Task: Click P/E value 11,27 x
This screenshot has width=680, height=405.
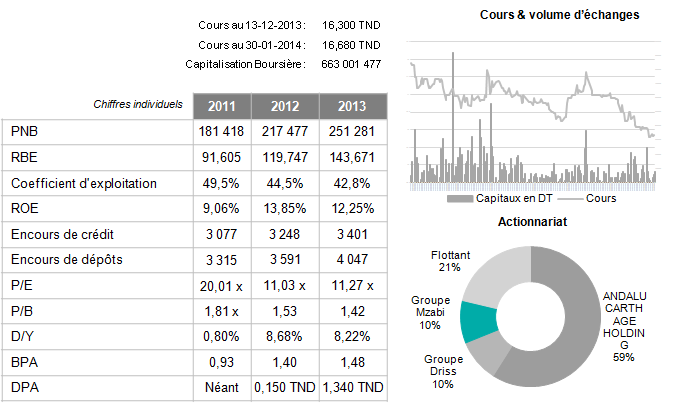Action: (353, 285)
